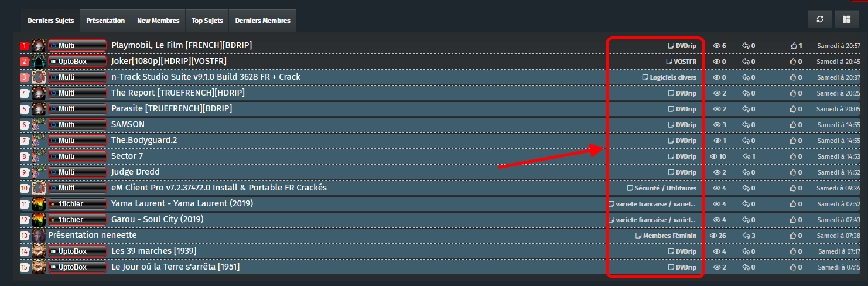Click the views eye icon on Présentation neneette row
This screenshot has width=868, height=286.
click(x=713, y=236)
